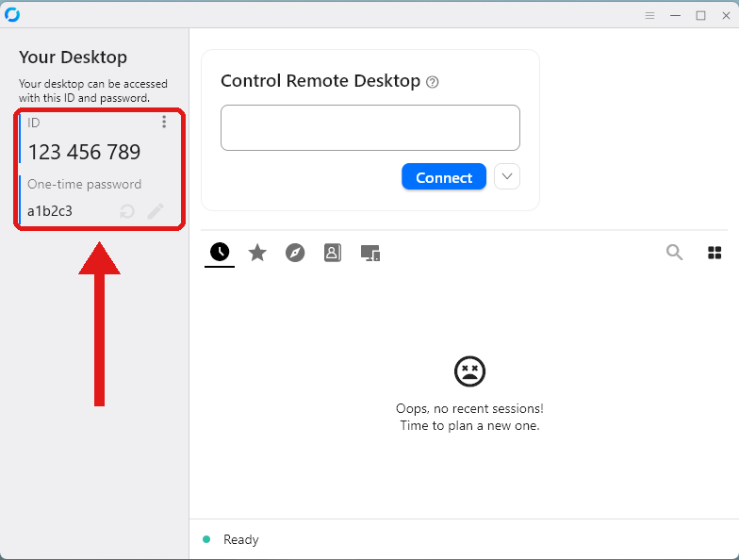This screenshot has height=560, width=739.
Task: Switch to the Favorites star tab
Action: click(x=257, y=253)
